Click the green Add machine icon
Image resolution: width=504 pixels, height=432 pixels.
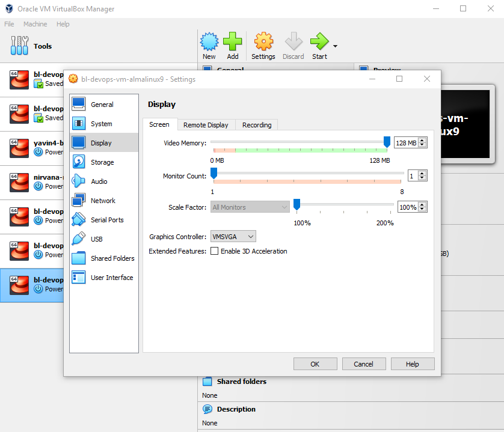tap(232, 41)
